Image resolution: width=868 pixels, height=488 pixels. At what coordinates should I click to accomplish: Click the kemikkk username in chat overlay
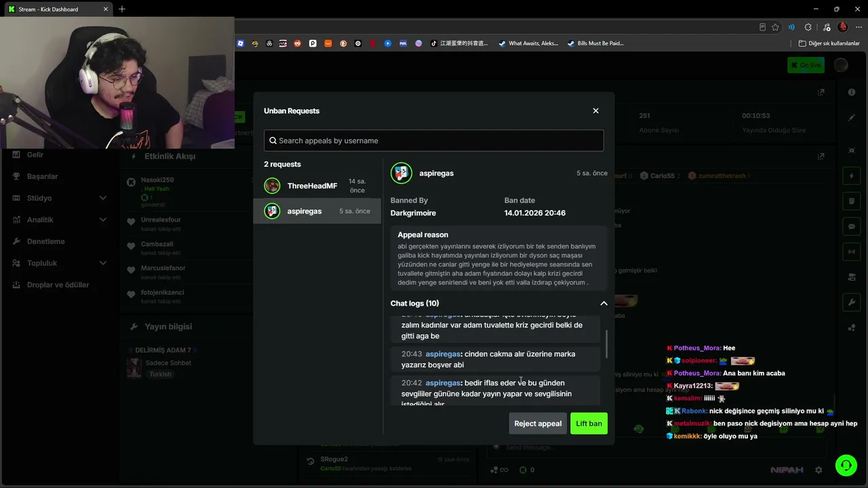point(688,436)
